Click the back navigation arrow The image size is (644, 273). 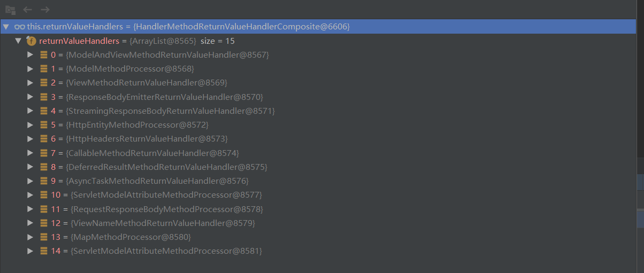(27, 10)
